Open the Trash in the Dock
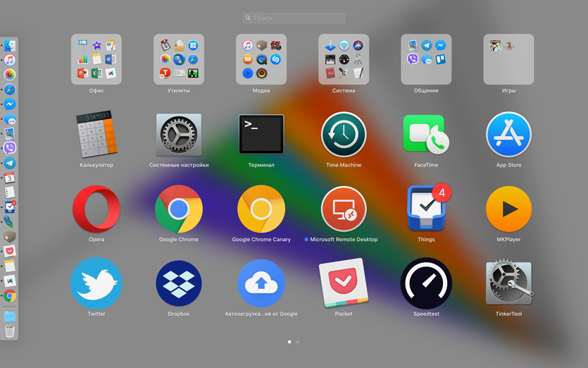 click(10, 331)
